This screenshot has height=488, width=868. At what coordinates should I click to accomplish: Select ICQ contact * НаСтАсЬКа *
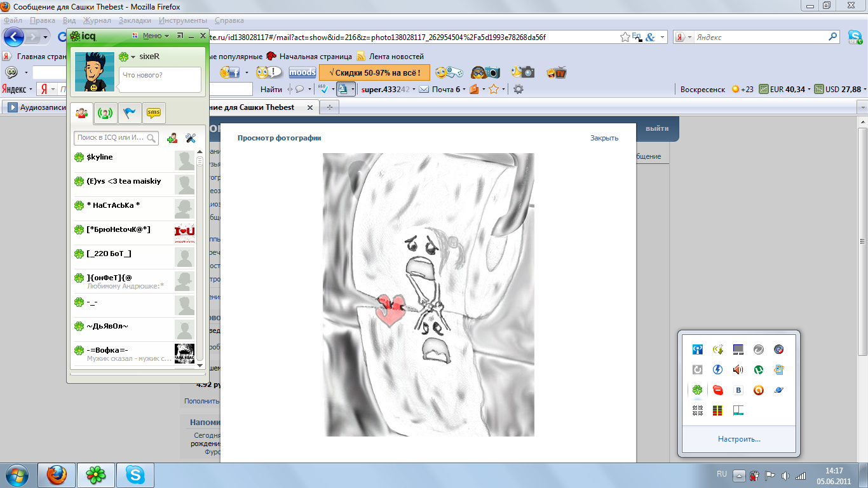pyautogui.click(x=134, y=208)
